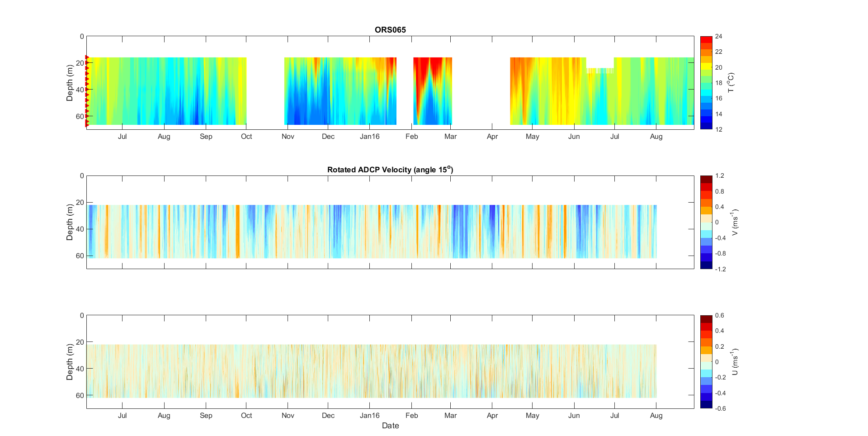Viewport: 868px width, 436px height.
Task: Click the topmost red triangle depth marker
Action: tap(87, 57)
